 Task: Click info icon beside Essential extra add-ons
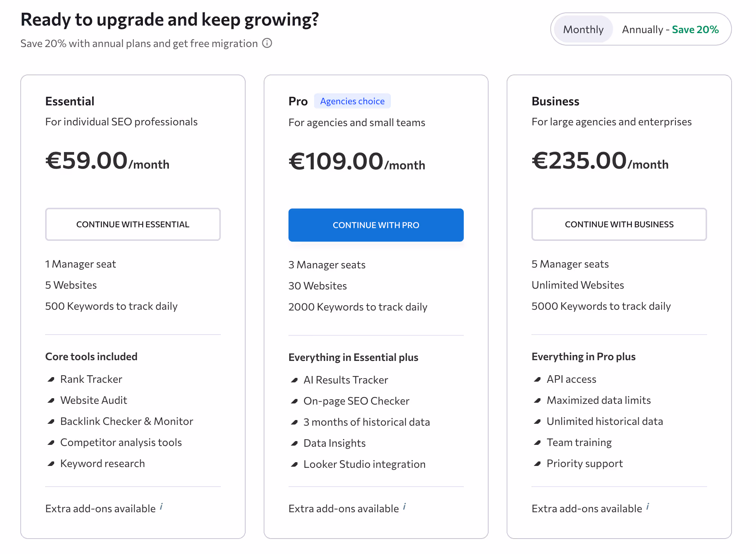click(161, 507)
